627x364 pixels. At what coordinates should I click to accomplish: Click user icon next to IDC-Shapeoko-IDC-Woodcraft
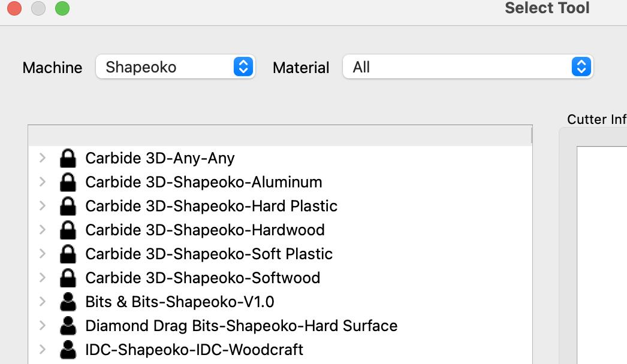point(68,350)
